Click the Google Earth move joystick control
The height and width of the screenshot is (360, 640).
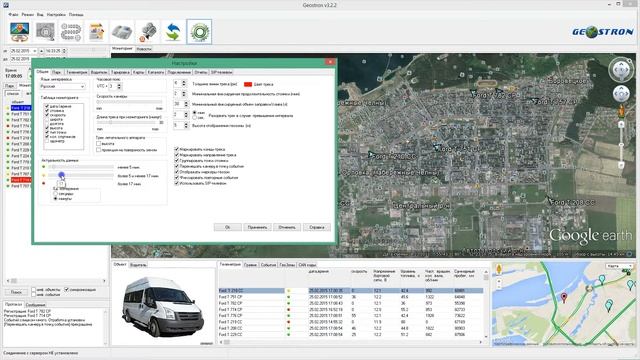(621, 94)
